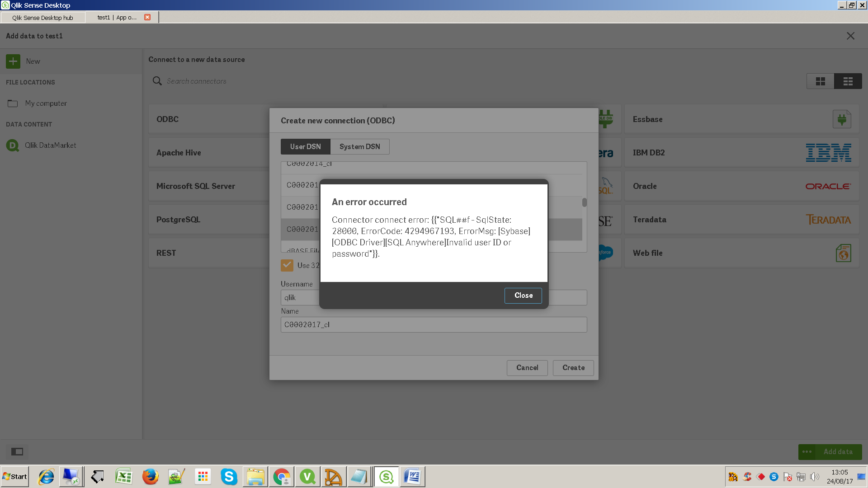868x488 pixels.
Task: Close the test1 app tab
Action: point(147,17)
